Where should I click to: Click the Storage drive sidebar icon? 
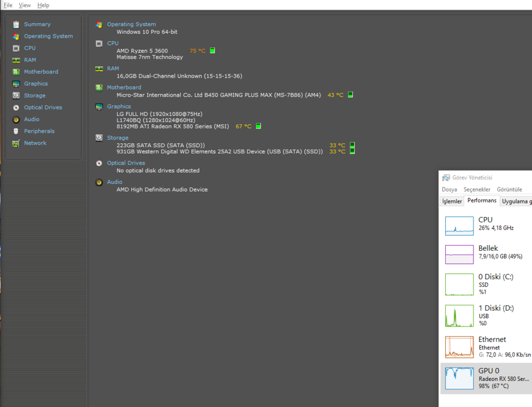click(x=16, y=96)
